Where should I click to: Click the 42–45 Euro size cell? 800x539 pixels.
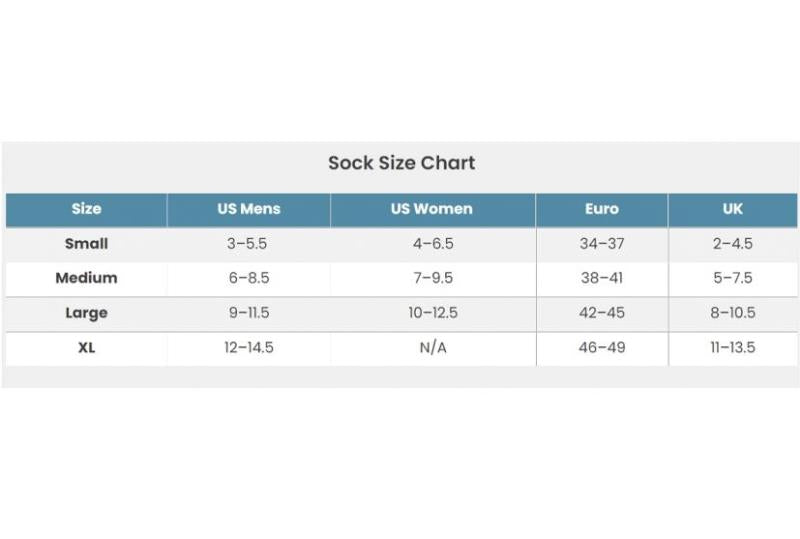[602, 313]
